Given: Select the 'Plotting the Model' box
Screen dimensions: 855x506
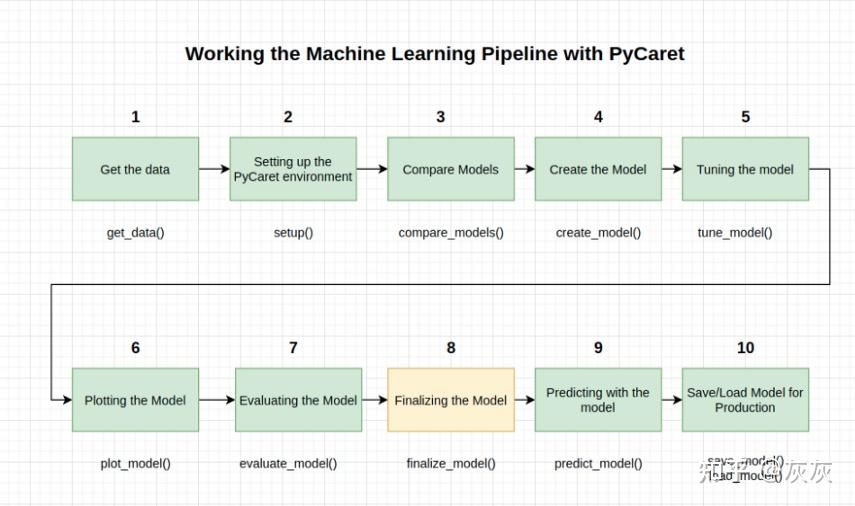Looking at the screenshot, I should (135, 400).
